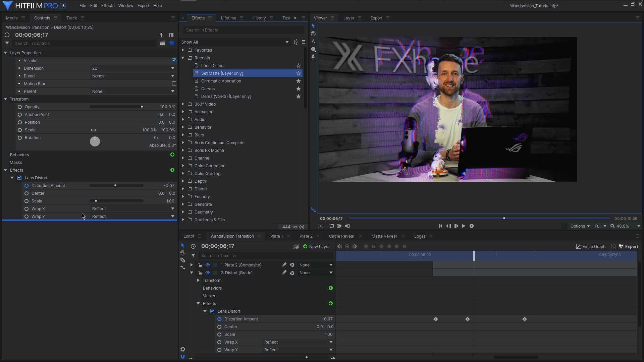The height and width of the screenshot is (362, 644).
Task: Open the Export menu
Action: click(x=143, y=6)
